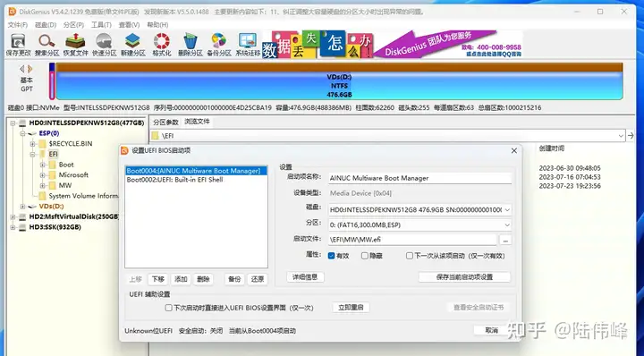Click the 创建时间 column header
Screen dimensions: 644x356
552,148
